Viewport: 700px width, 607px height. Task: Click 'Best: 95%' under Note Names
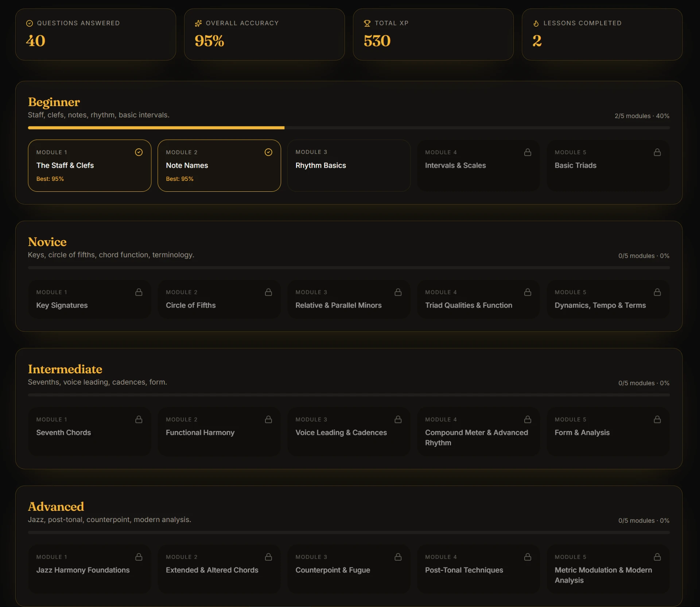pyautogui.click(x=180, y=179)
